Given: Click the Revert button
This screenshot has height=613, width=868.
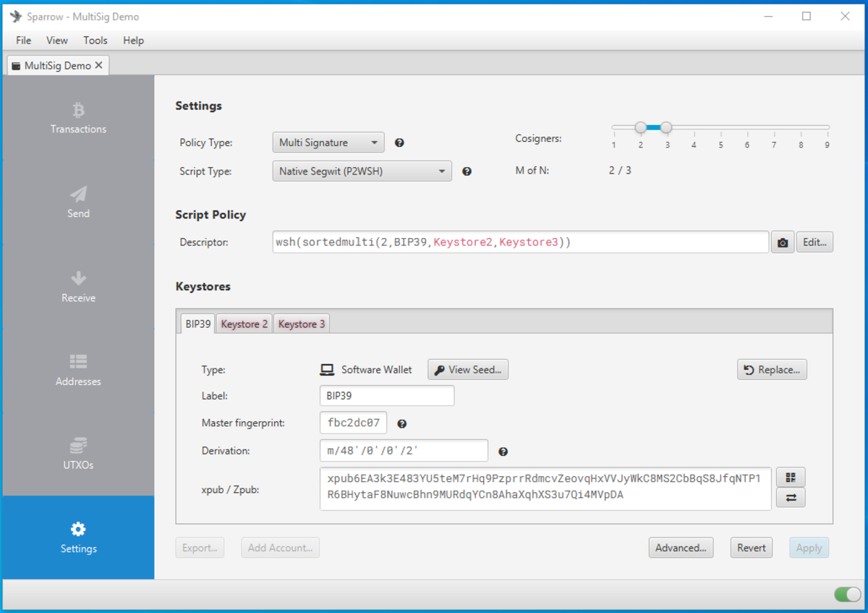Looking at the screenshot, I should pos(752,548).
